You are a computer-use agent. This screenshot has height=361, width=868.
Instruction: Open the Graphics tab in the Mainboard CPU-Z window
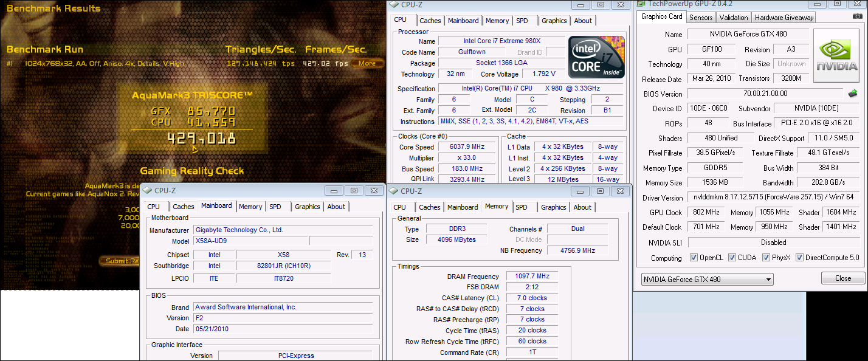point(308,207)
